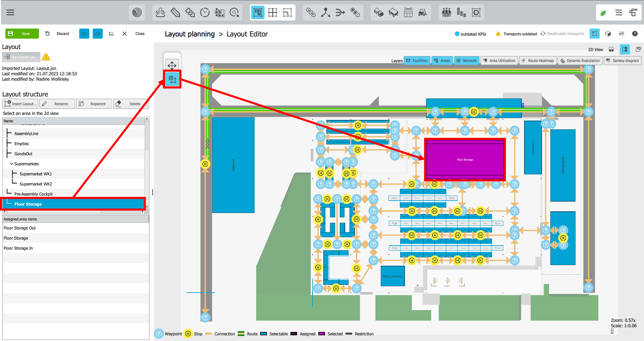
Task: Open the sliders settings icon
Action: pyautogui.click(x=619, y=12)
